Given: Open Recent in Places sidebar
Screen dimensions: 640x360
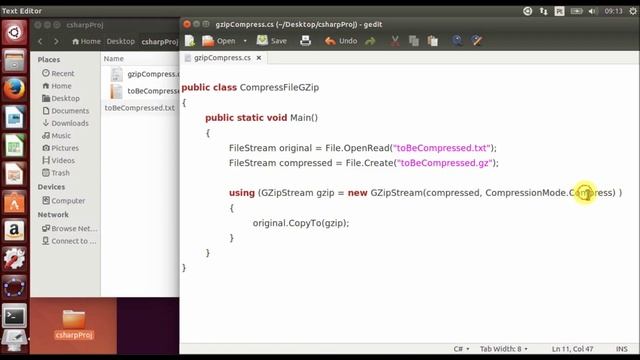Looking at the screenshot, I should 58,73.
